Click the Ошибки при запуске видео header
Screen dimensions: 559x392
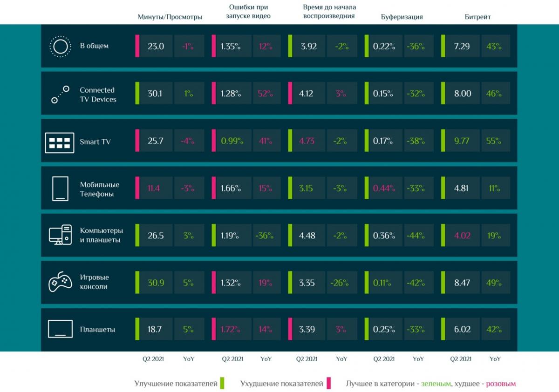click(x=249, y=12)
